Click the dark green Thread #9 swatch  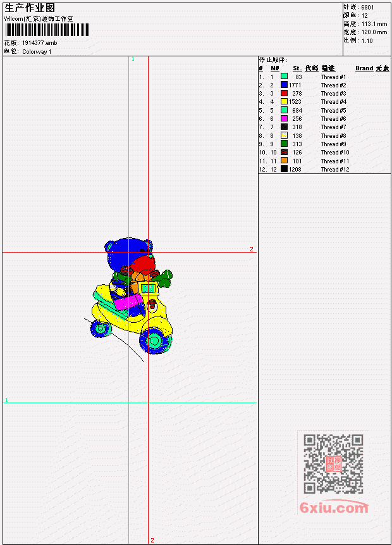coord(284,144)
